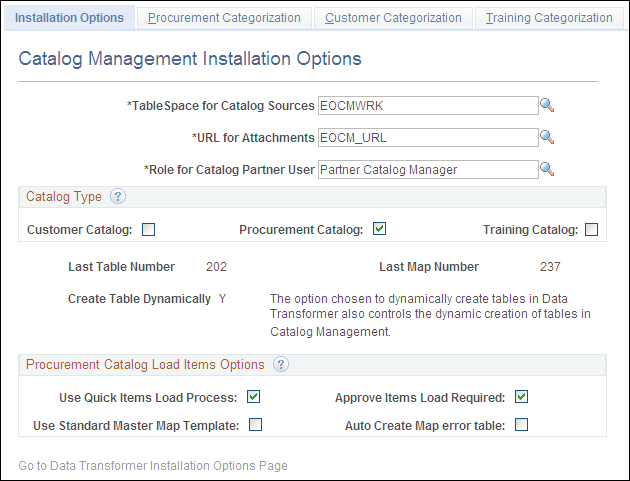The height and width of the screenshot is (481, 630).
Task: Click the Catalog Type help icon
Action: [118, 197]
